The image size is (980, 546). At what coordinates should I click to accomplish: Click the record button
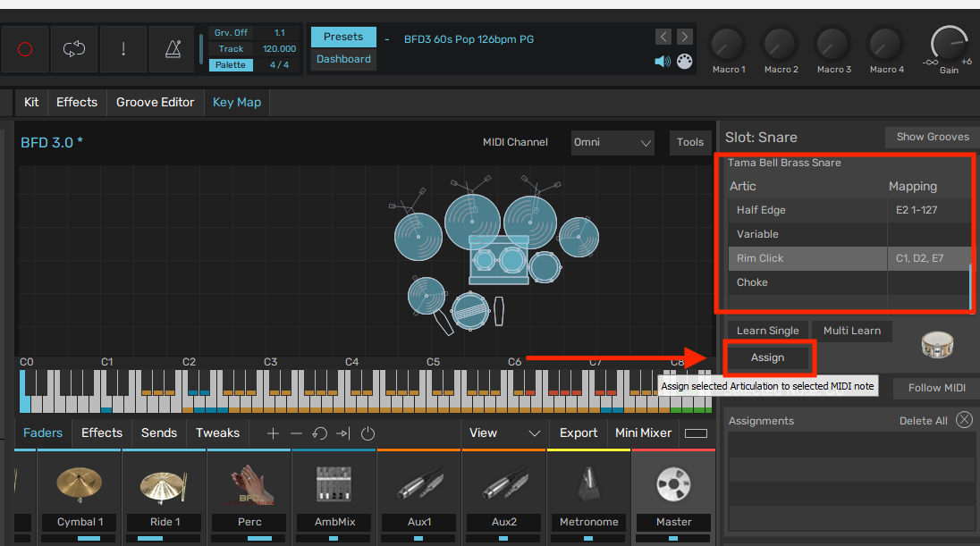[x=25, y=49]
